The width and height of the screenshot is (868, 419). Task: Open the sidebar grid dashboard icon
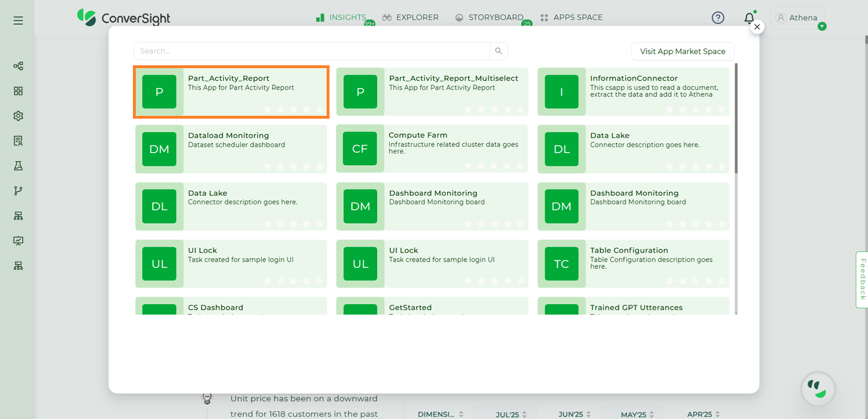tap(18, 91)
